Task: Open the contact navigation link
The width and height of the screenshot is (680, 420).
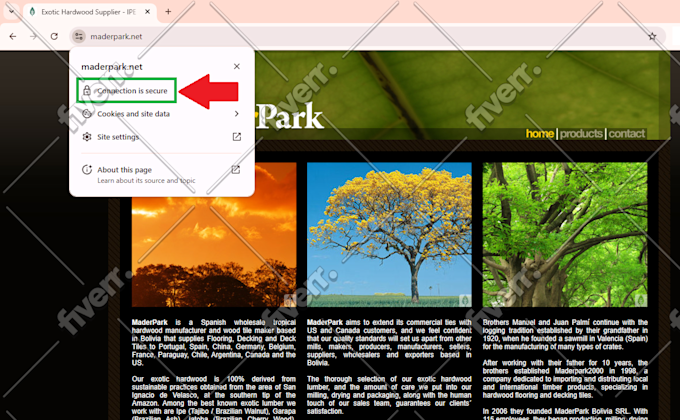Action: click(x=627, y=134)
